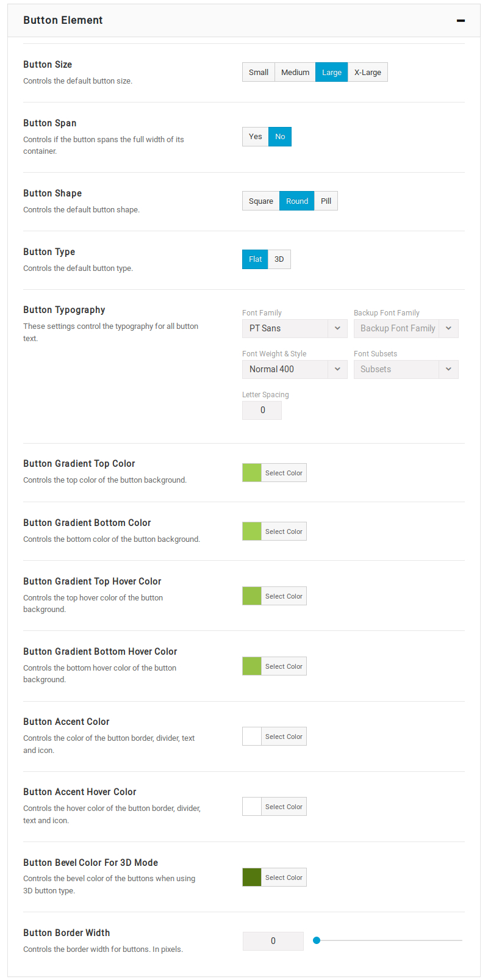This screenshot has height=980, width=488.
Task: Open Button Gradient Top Color swatch
Action: coord(252,473)
